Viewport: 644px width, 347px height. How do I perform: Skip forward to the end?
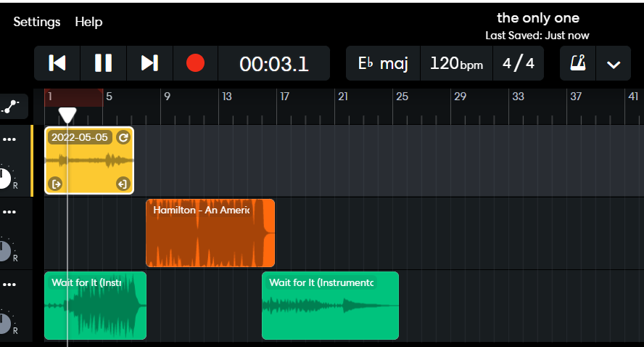tap(149, 63)
